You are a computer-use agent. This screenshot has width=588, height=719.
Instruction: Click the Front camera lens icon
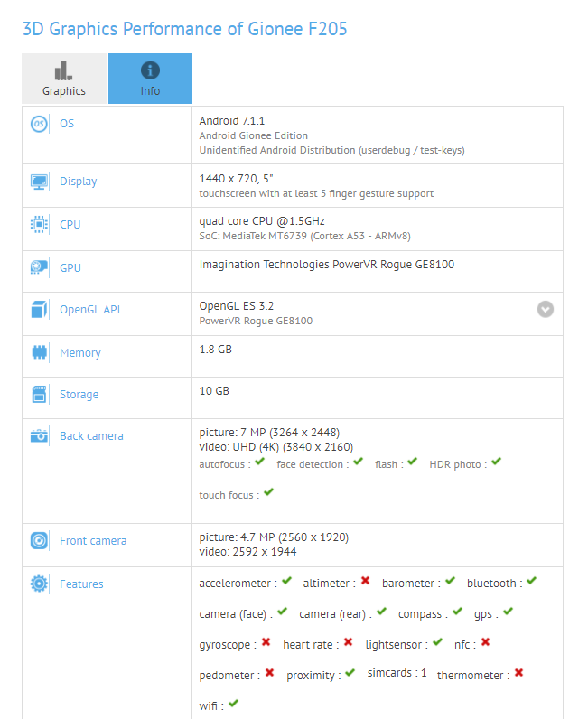pos(39,541)
